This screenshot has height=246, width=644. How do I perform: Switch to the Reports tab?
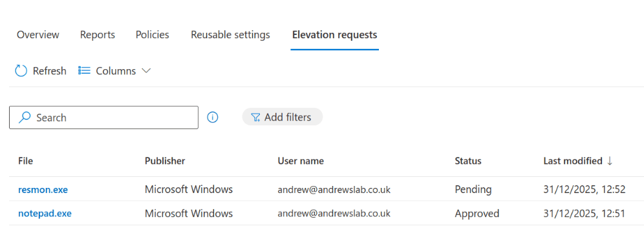(98, 35)
